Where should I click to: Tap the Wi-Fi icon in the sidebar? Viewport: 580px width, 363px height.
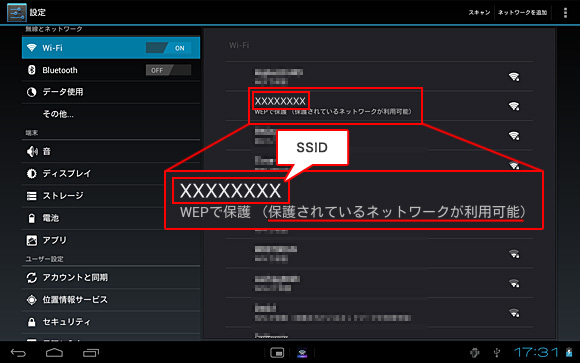point(32,48)
